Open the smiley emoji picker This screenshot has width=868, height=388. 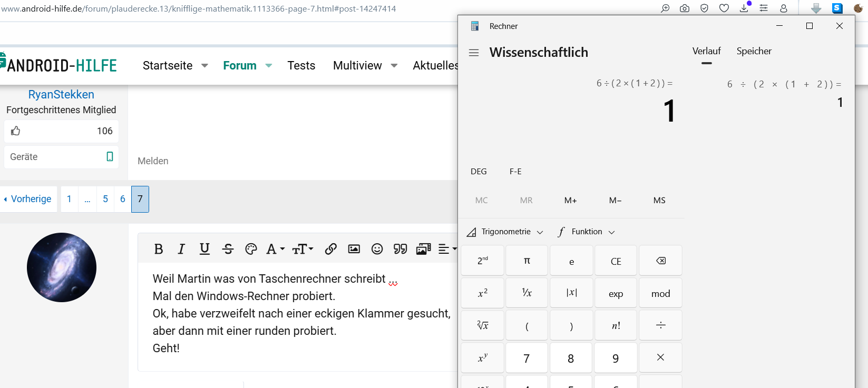[377, 249]
